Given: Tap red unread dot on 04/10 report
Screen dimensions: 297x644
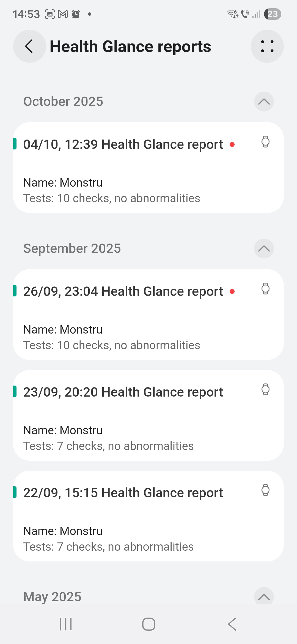Looking at the screenshot, I should 232,145.
